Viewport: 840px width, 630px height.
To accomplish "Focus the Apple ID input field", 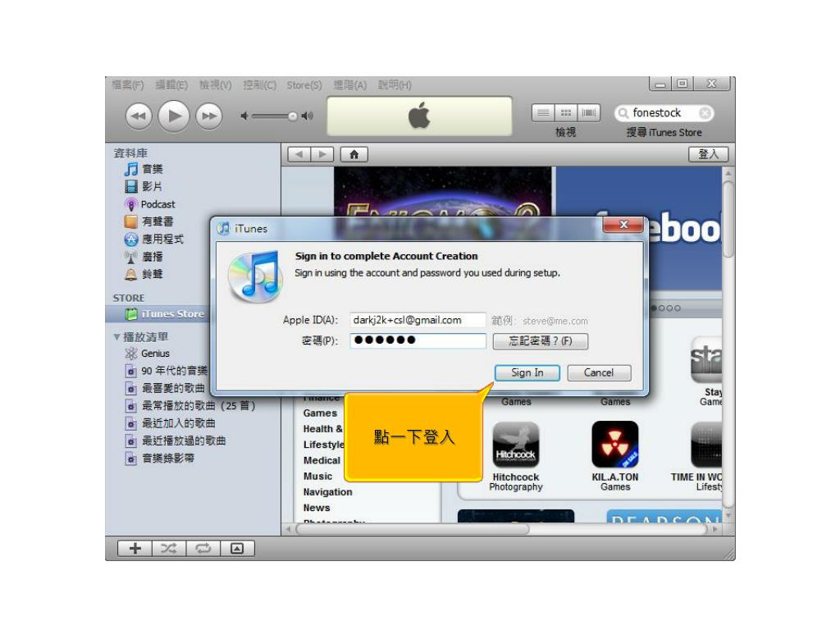I will point(418,320).
